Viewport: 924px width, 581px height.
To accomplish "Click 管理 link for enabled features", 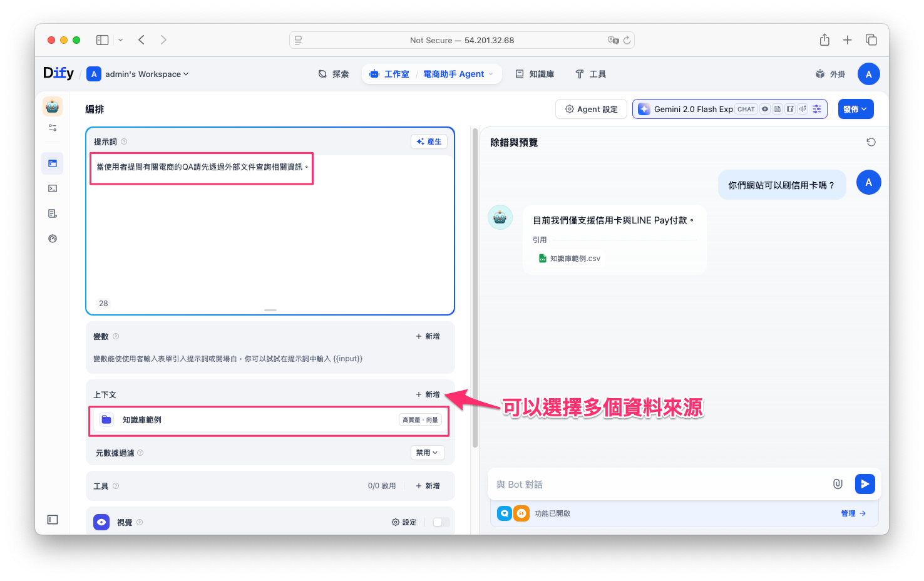I will (853, 513).
